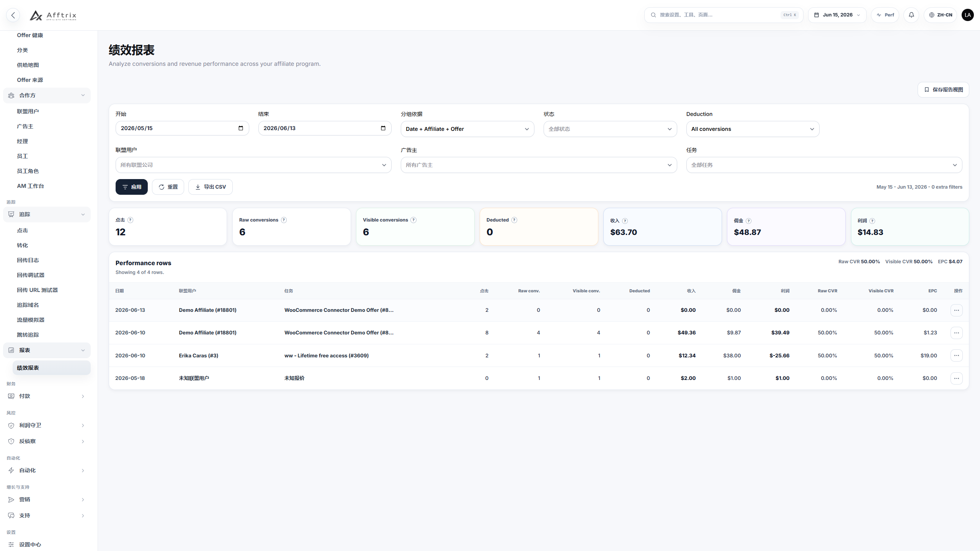Open the 分组依据 dropdown
The height and width of the screenshot is (551, 980).
[467, 129]
